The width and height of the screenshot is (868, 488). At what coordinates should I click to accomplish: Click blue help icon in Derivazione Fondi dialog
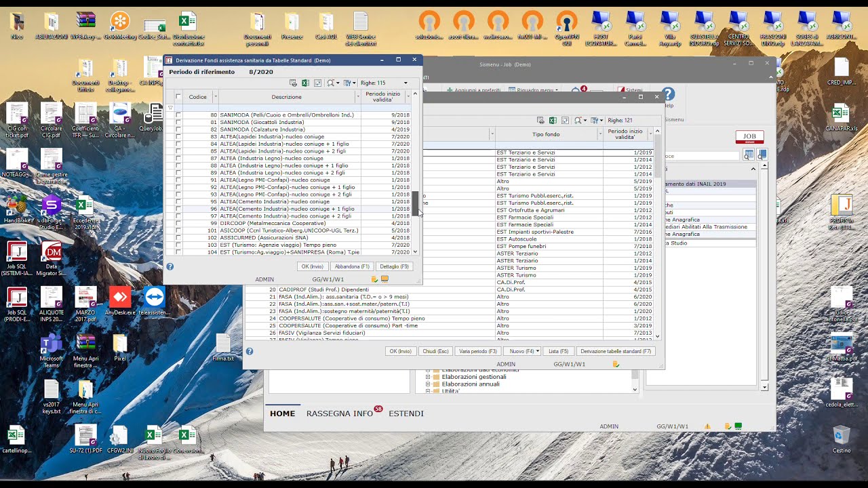(170, 266)
